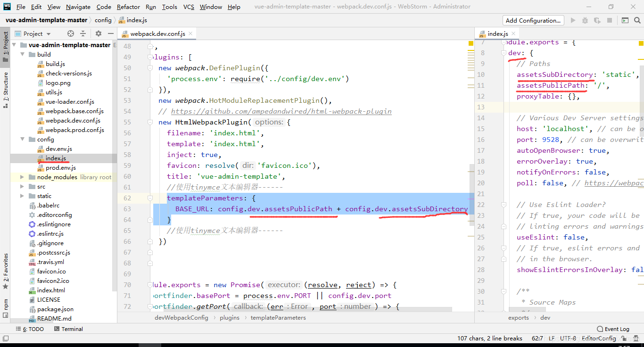The image size is (644, 347).
Task: Click EditorConfig in the status bar
Action: click(x=599, y=339)
